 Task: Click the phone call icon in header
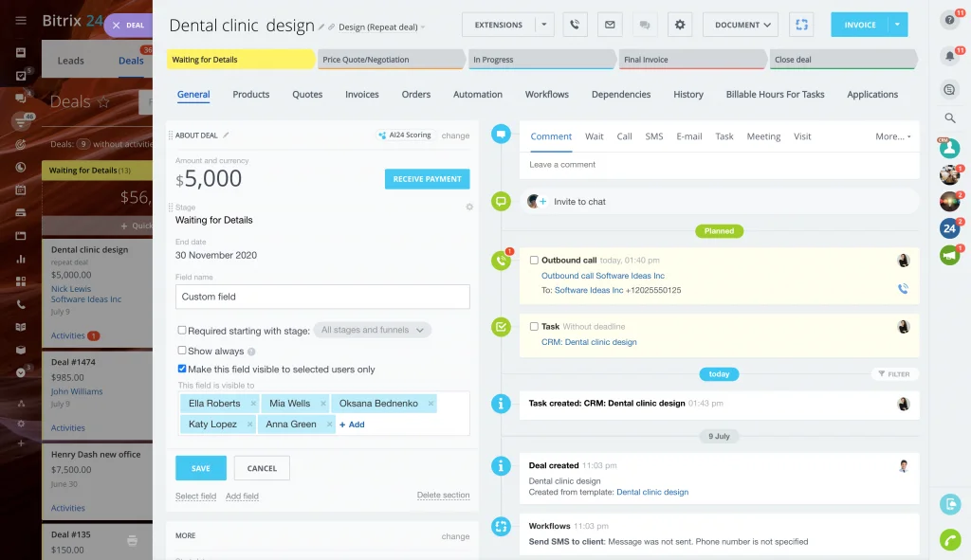[575, 25]
